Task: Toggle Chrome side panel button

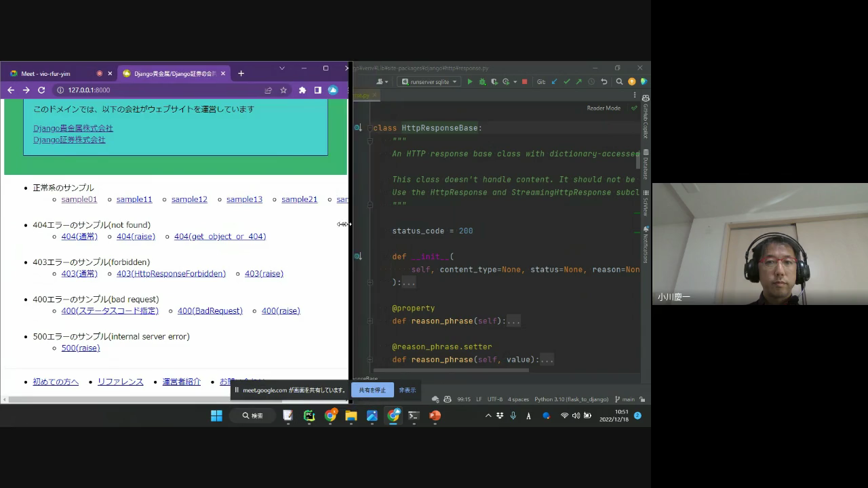Action: 317,90
